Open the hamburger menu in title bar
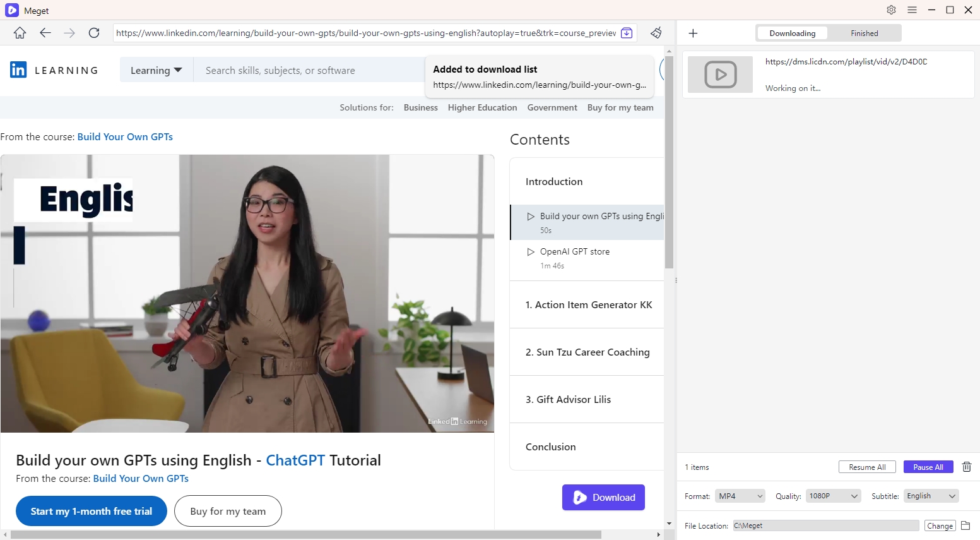 pos(912,10)
